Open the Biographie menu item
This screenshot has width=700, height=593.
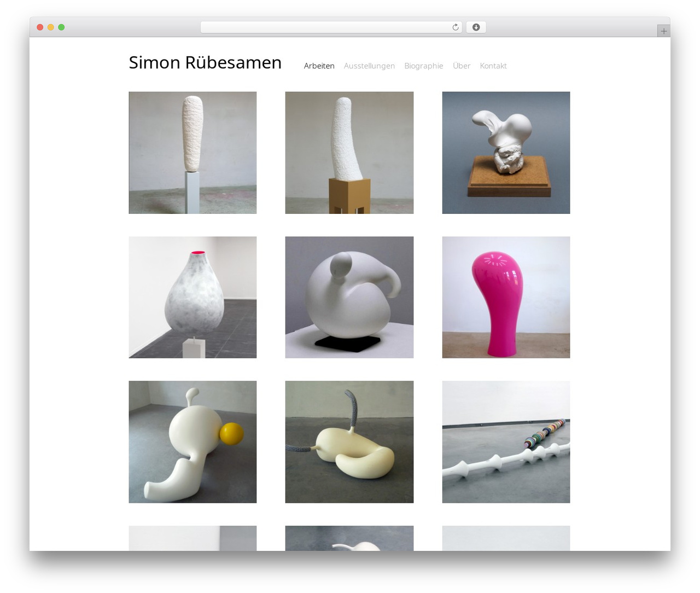click(x=424, y=66)
